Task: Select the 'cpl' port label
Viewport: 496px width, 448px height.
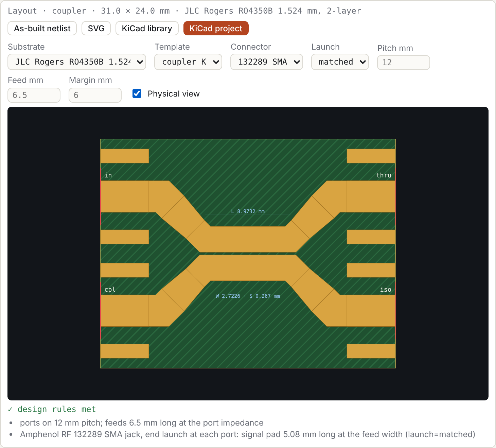Action: [110, 289]
